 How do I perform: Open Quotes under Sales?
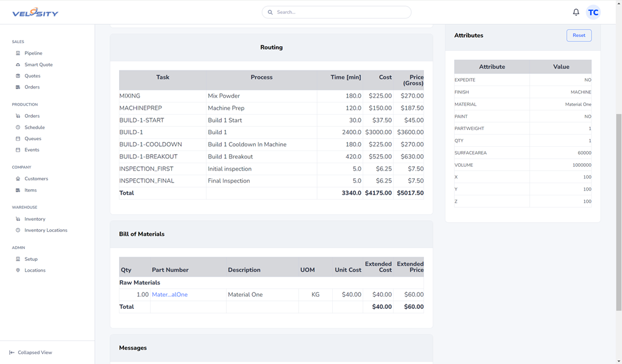pyautogui.click(x=32, y=76)
